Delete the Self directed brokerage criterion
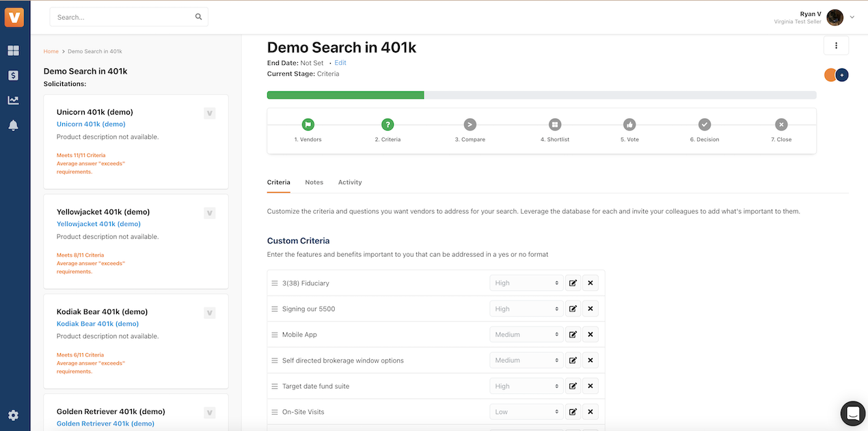The image size is (868, 431). coord(591,360)
